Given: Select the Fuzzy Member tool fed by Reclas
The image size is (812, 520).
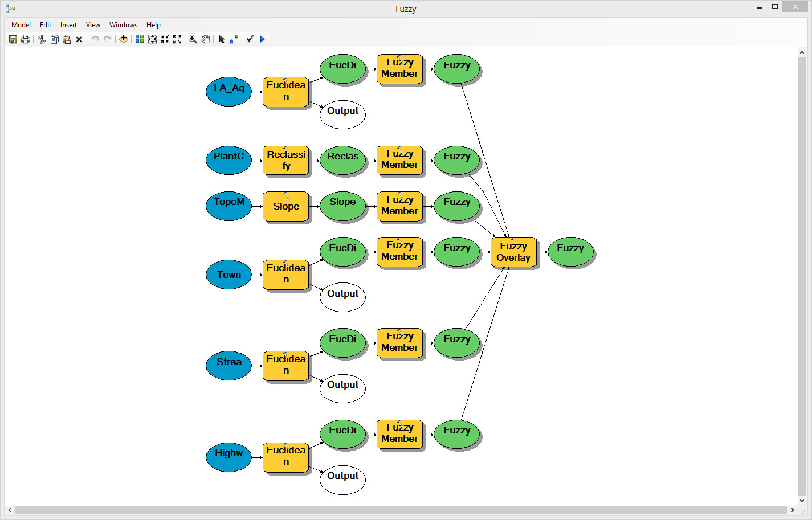Looking at the screenshot, I should [x=399, y=160].
